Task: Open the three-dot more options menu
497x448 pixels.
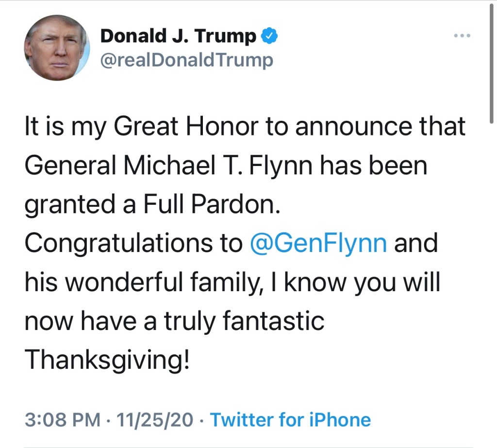Action: pos(462,36)
